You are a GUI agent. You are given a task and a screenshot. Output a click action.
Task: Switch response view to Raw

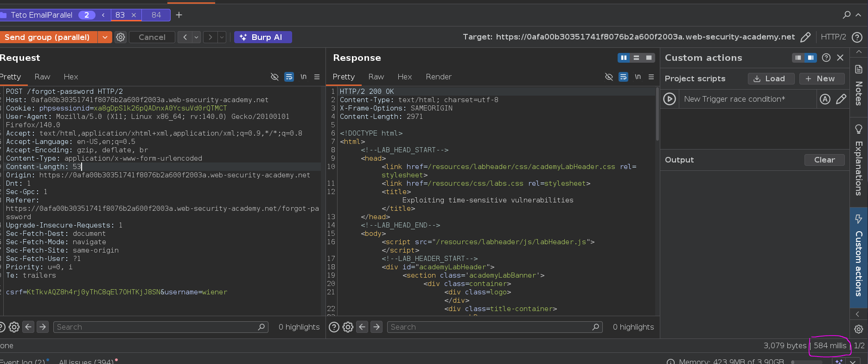pos(376,77)
